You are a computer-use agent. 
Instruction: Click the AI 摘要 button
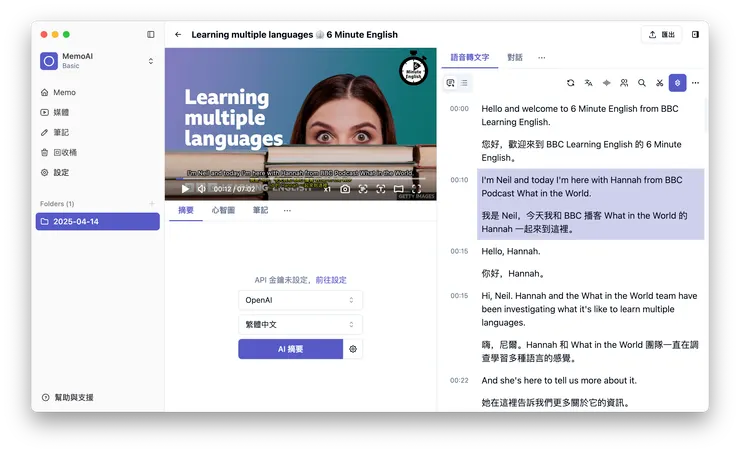coord(290,349)
